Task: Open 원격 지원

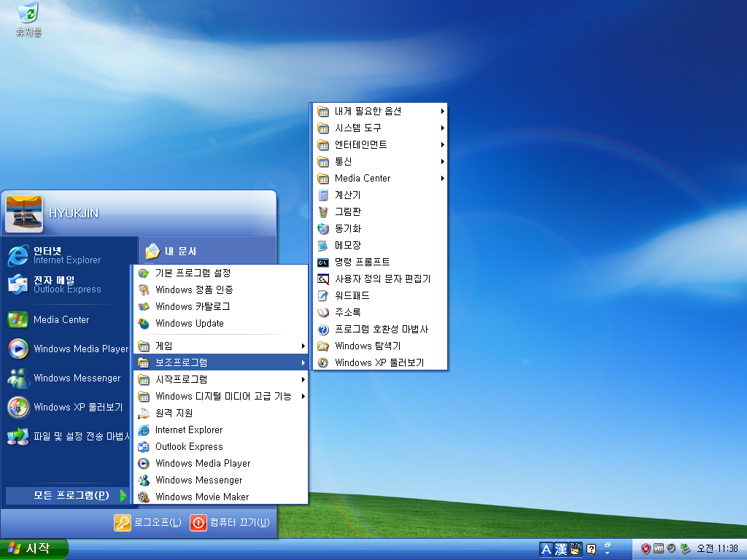Action: pyautogui.click(x=220, y=413)
